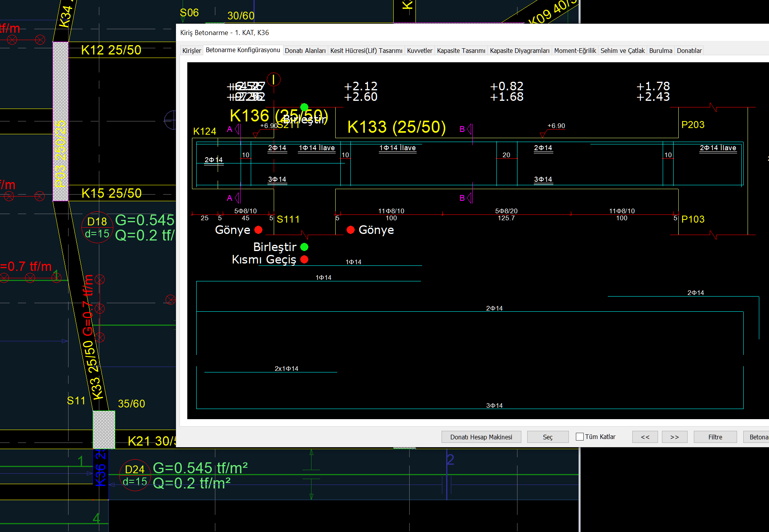Click the Filtre button
This screenshot has width=769, height=532.
(715, 437)
